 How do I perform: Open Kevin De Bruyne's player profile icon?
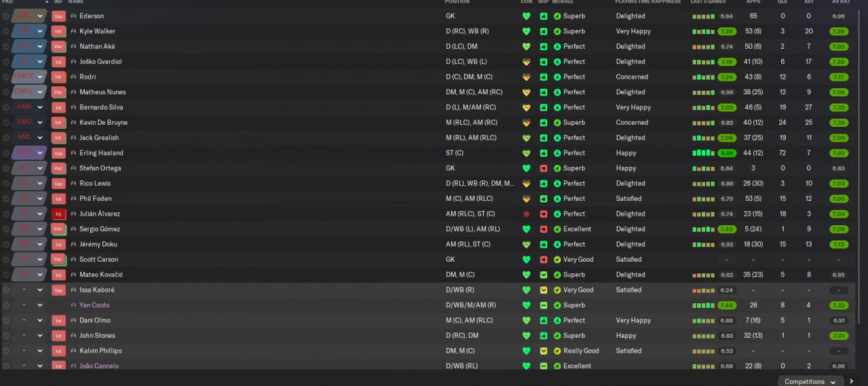tap(73, 123)
